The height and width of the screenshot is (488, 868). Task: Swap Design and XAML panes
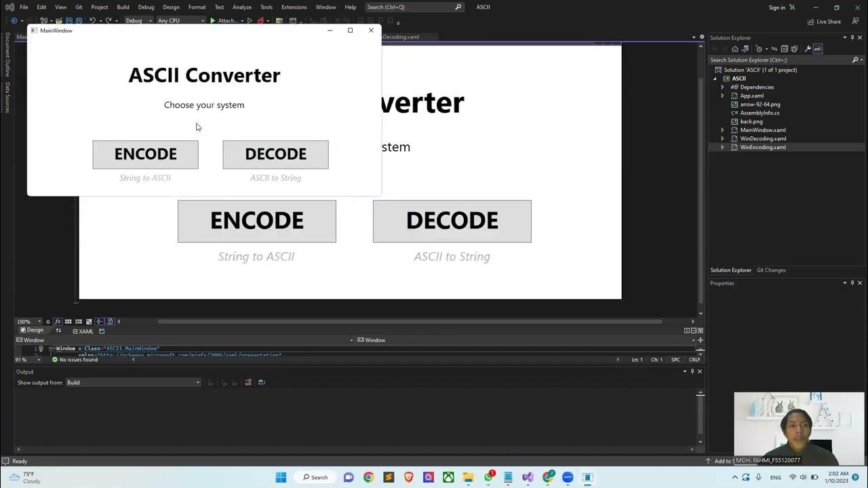[58, 331]
